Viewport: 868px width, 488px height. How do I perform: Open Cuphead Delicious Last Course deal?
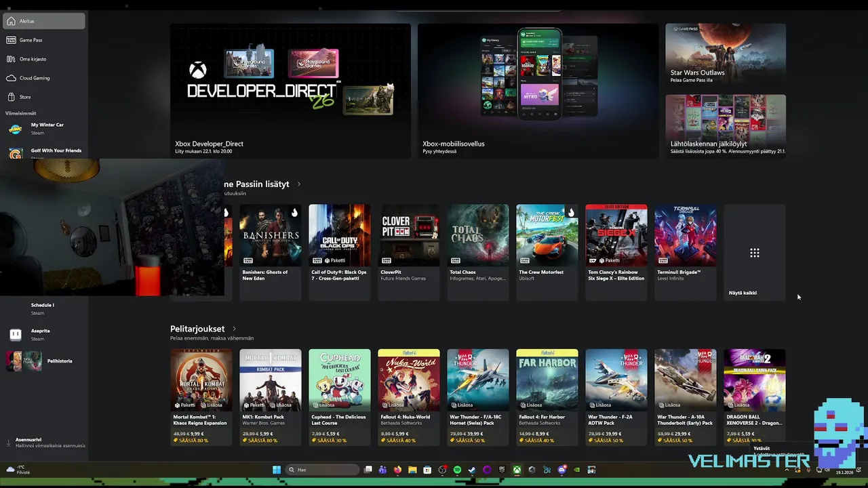339,397
